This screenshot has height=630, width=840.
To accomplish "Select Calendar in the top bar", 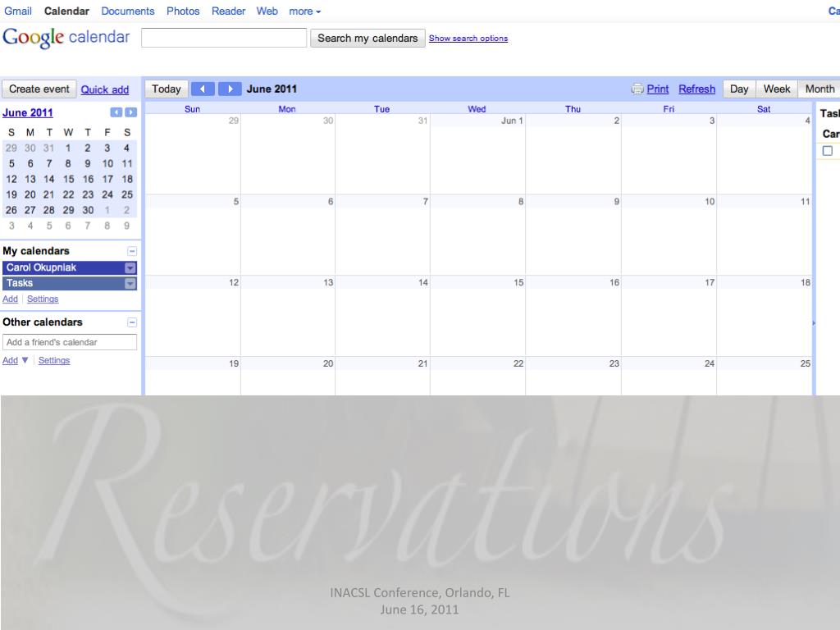I will click(x=66, y=11).
